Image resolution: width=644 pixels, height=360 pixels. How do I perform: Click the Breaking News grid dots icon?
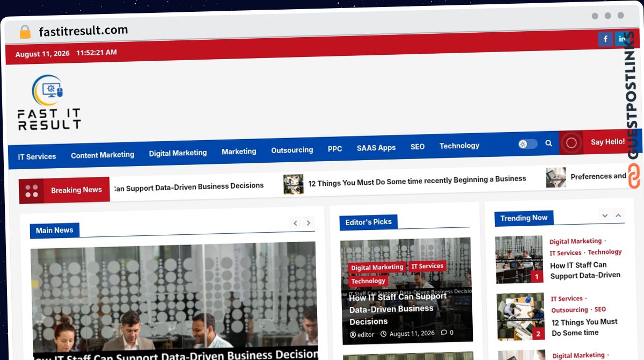pos(32,191)
